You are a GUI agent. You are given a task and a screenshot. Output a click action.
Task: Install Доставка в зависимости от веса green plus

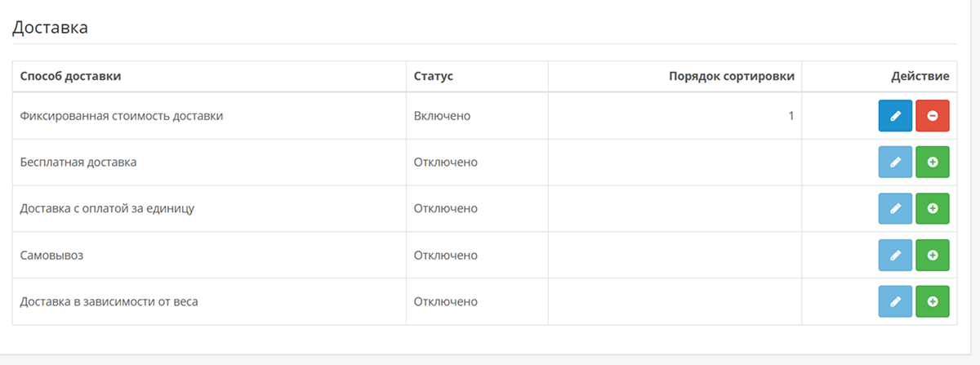(933, 302)
